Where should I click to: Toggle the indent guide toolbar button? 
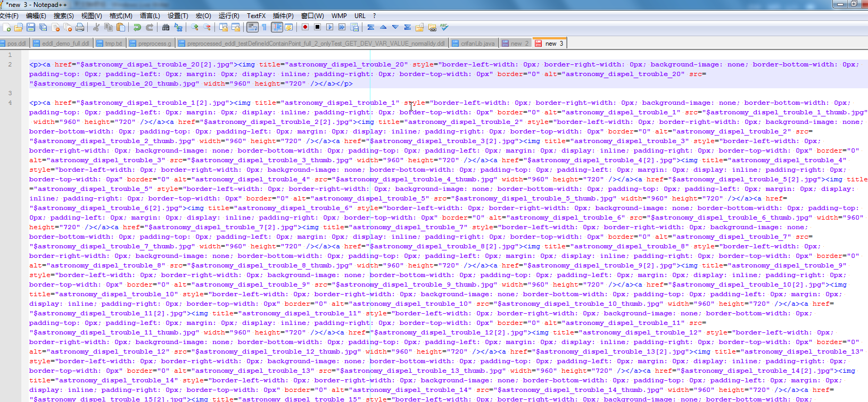click(277, 27)
